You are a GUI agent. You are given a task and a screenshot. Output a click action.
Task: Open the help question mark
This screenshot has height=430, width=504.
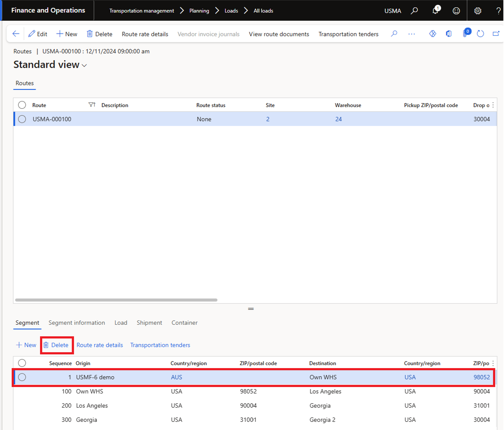498,11
